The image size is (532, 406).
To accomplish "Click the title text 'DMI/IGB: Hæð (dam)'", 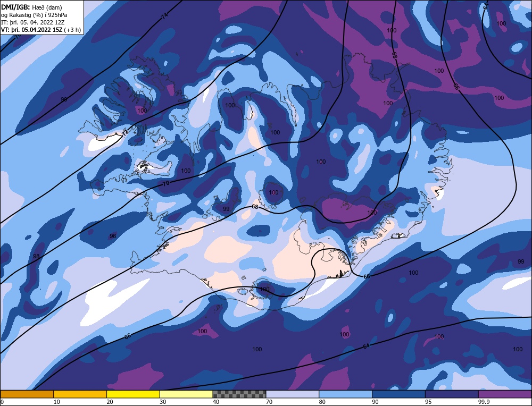I will click(x=31, y=7).
